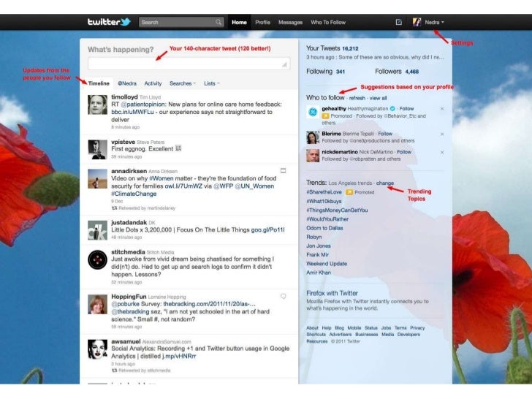
Task: Open the owl.li/7UmWZ link
Action: coord(183,186)
